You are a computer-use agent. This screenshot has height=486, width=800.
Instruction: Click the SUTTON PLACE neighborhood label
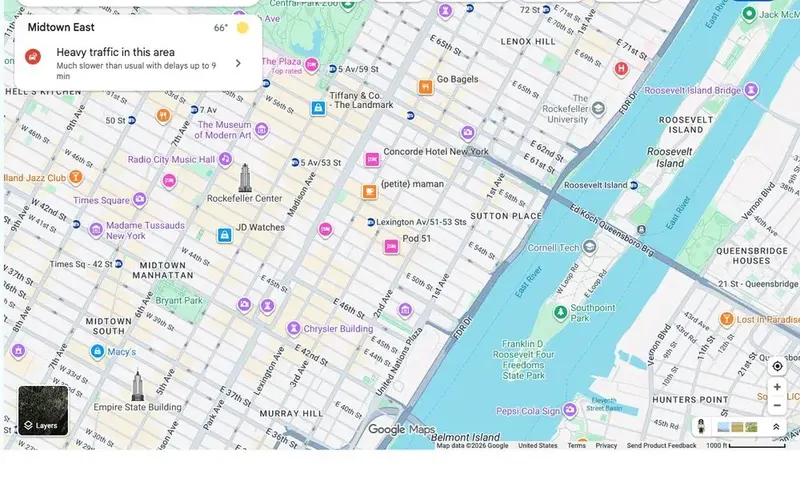click(506, 216)
